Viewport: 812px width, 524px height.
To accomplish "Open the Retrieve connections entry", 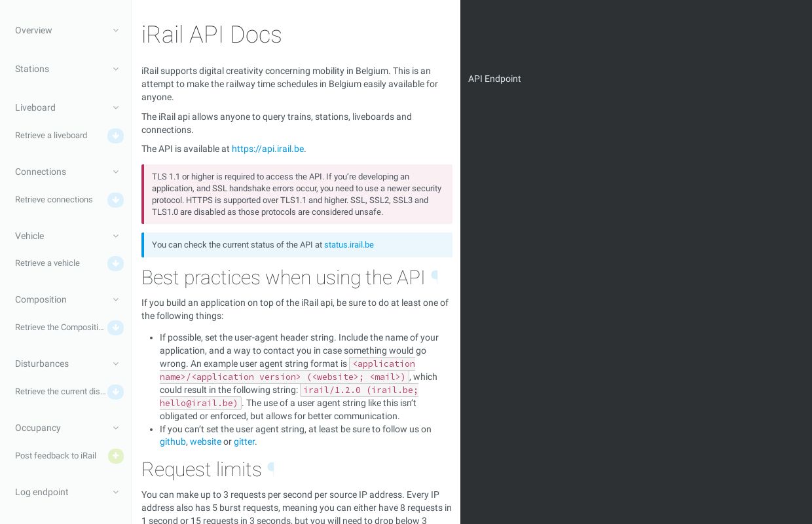I will click(x=54, y=200).
